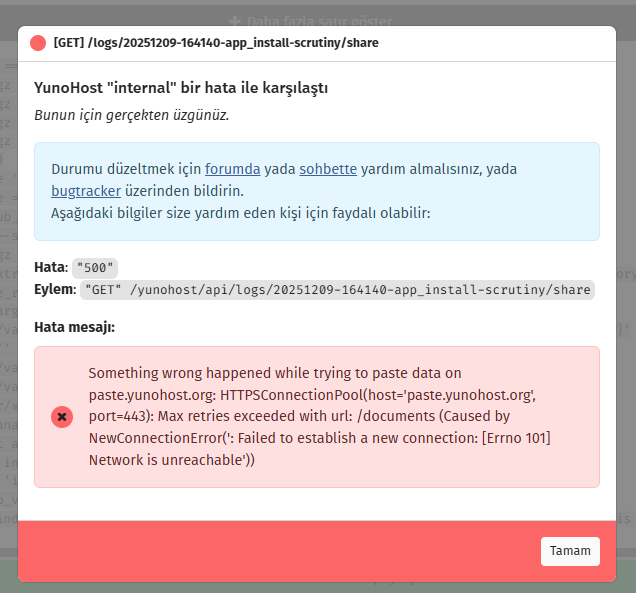Click the 'Eylem:' label
The height and width of the screenshot is (593, 636).
55,290
